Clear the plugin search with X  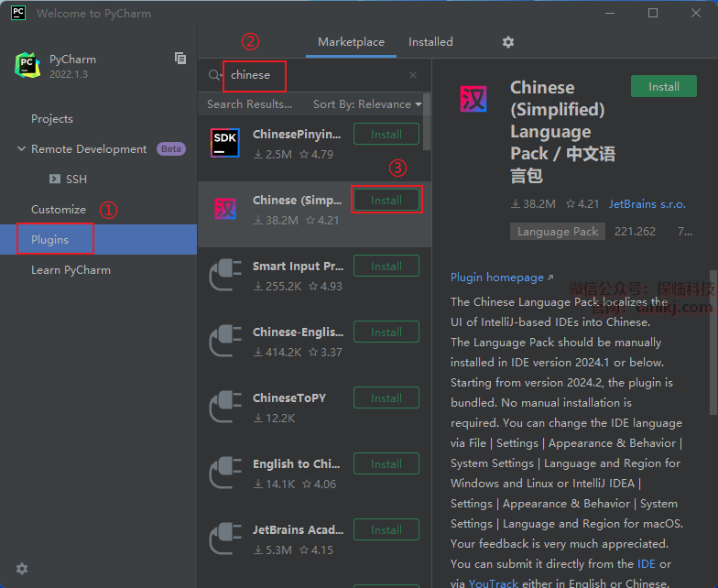(x=413, y=75)
